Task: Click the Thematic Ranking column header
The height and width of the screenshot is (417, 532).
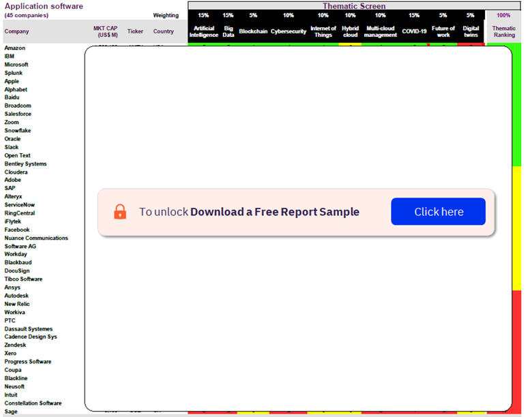Action: tap(504, 31)
